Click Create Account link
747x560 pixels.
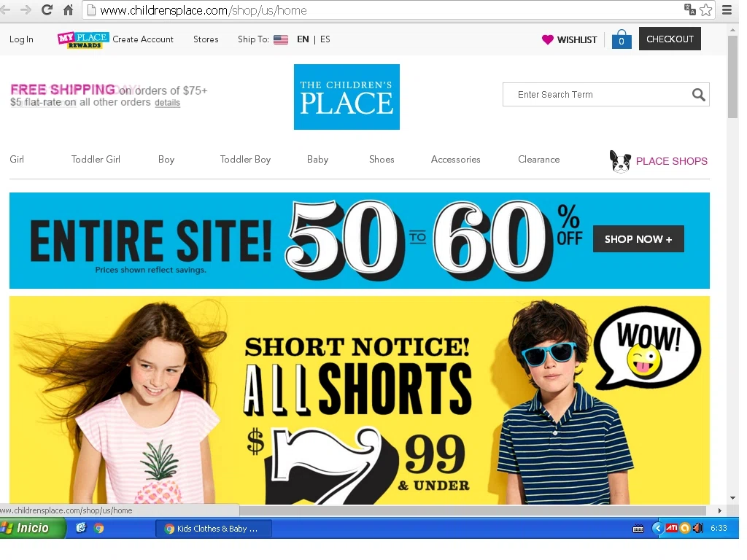tap(143, 39)
